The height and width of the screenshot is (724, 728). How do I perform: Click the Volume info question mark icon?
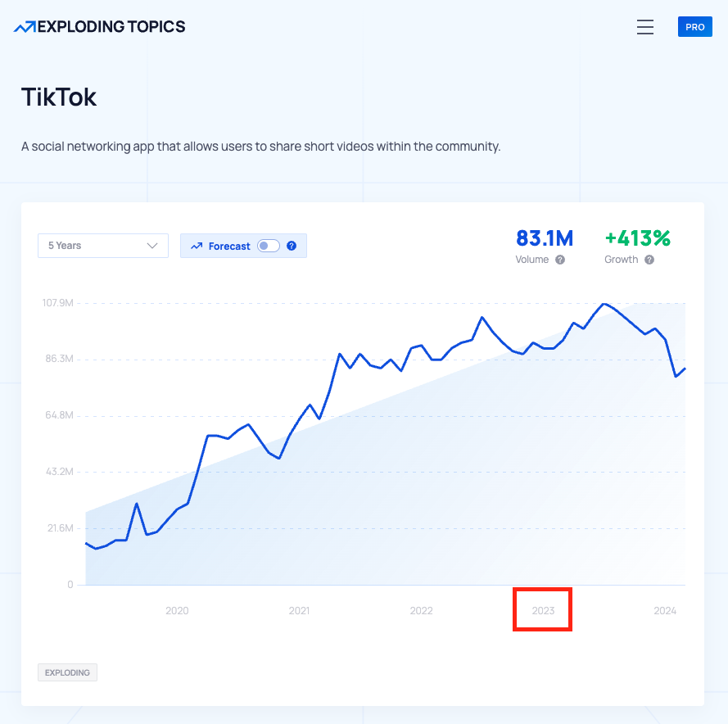pos(560,260)
